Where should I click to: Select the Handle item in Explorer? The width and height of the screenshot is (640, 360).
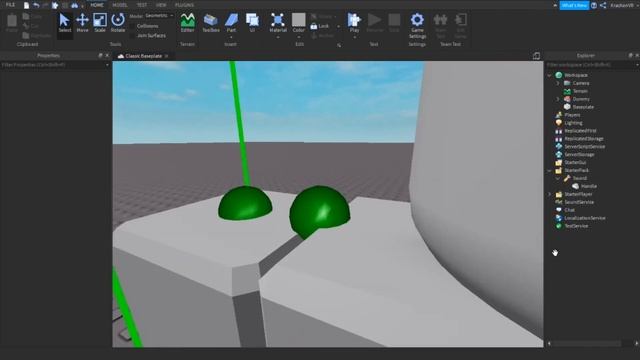(588, 187)
